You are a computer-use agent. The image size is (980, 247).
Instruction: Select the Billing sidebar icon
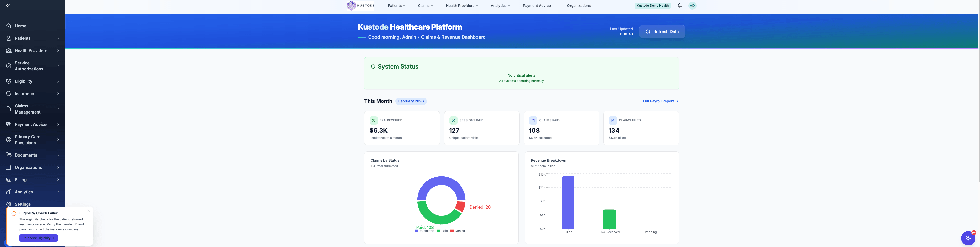pos(9,179)
